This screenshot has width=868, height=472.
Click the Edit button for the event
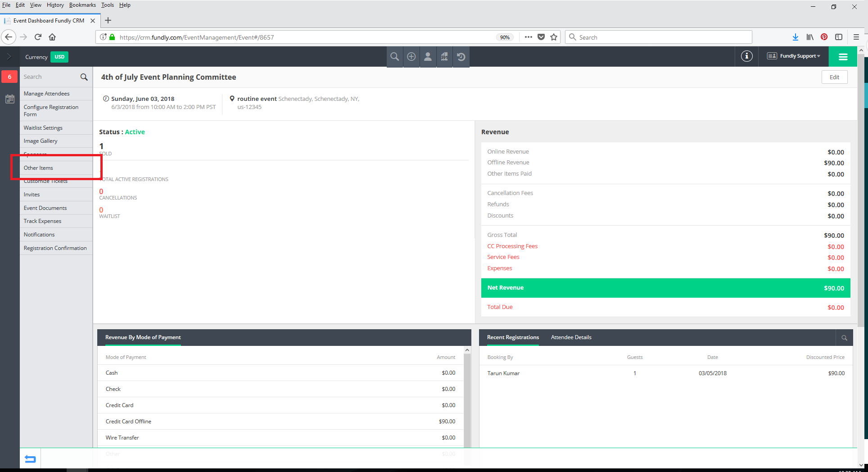coord(834,77)
